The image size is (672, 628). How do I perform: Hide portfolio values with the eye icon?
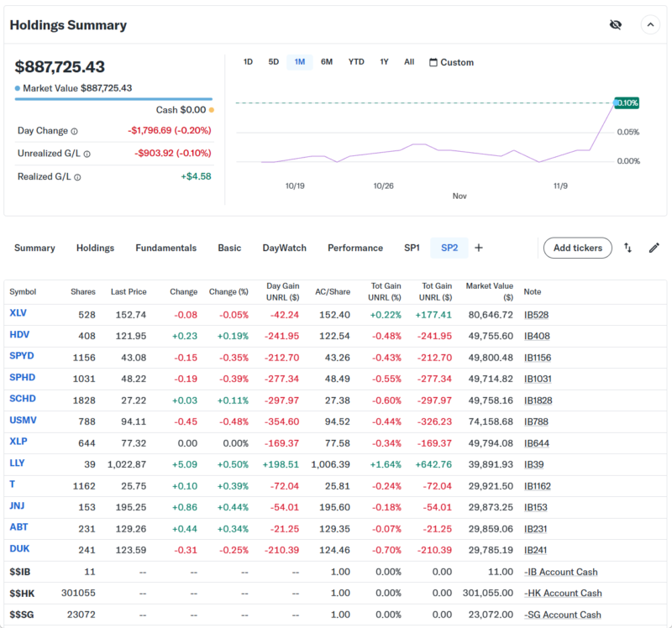tap(616, 25)
